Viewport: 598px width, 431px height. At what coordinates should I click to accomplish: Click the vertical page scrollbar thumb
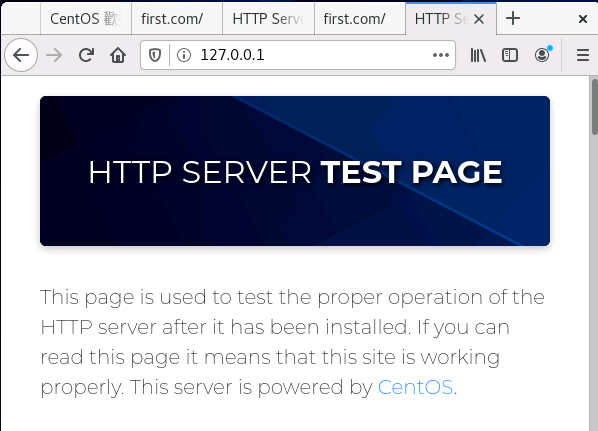click(x=594, y=107)
